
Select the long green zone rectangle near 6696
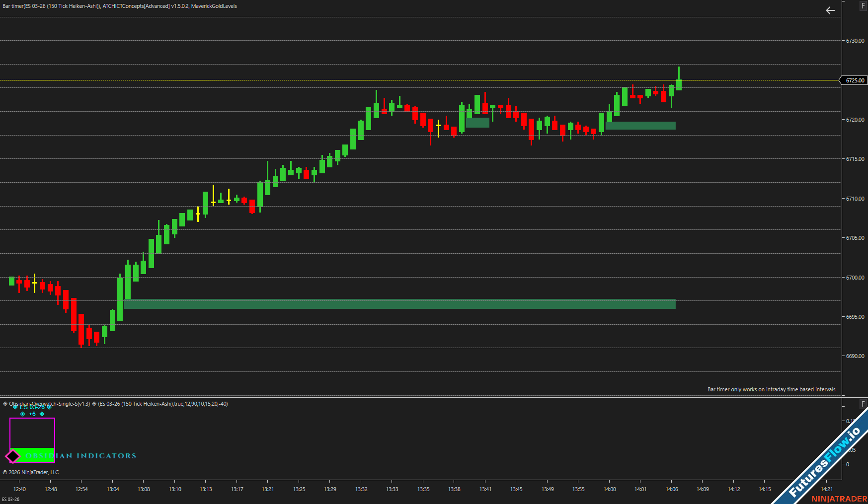(399, 304)
